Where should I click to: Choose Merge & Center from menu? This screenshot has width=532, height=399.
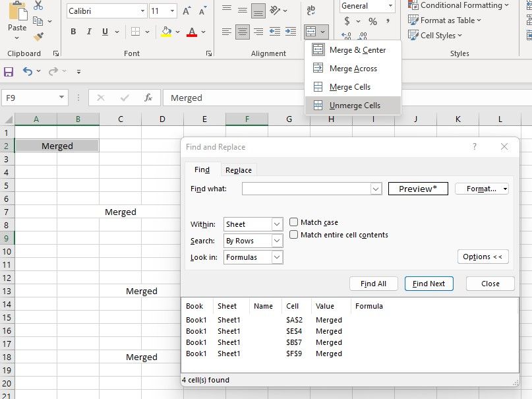pos(353,50)
